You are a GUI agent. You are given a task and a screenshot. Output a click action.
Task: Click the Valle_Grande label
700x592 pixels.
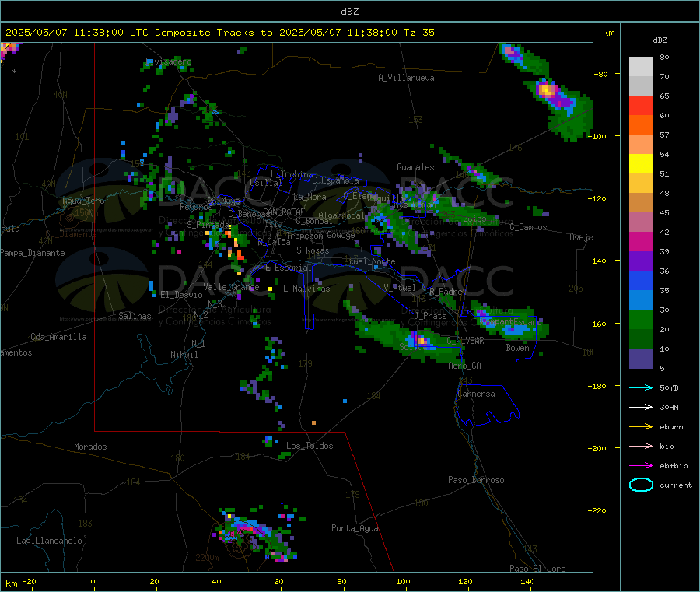[x=231, y=287]
